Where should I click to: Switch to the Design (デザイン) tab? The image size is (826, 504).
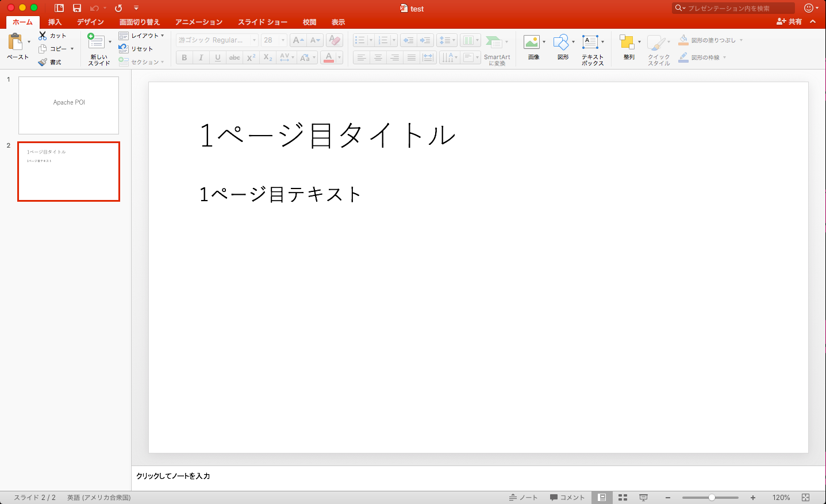90,22
